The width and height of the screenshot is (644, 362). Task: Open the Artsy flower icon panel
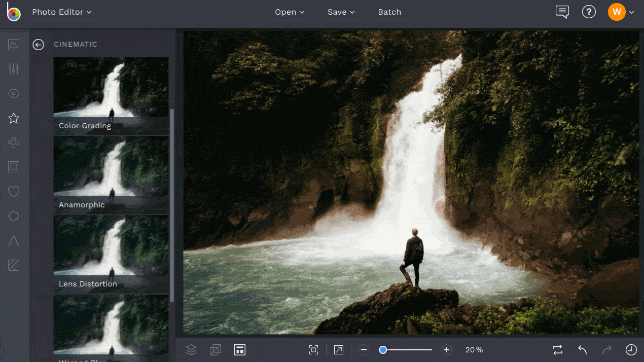click(14, 143)
